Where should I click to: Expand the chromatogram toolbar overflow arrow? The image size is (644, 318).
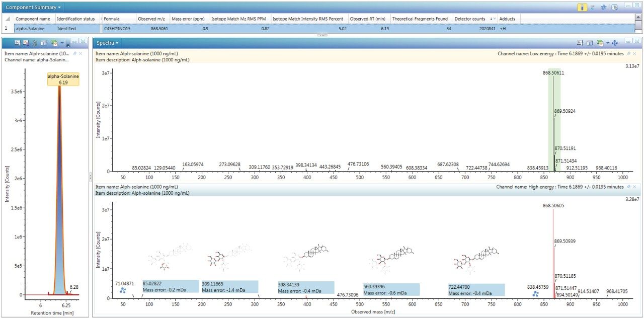pos(68,44)
